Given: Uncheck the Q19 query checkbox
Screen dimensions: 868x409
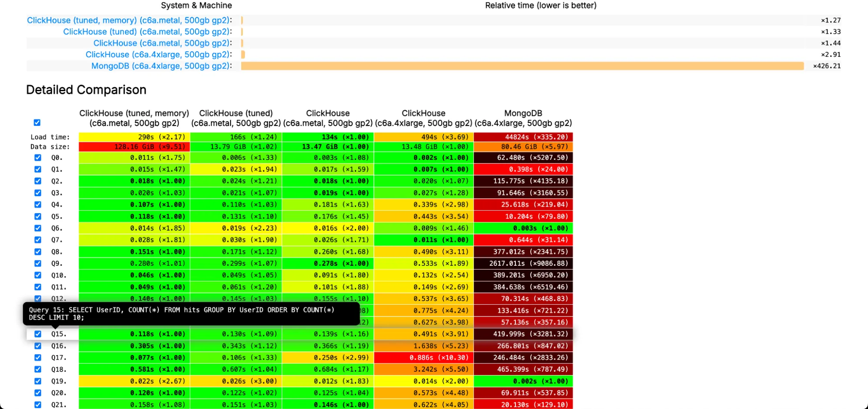Looking at the screenshot, I should [38, 381].
